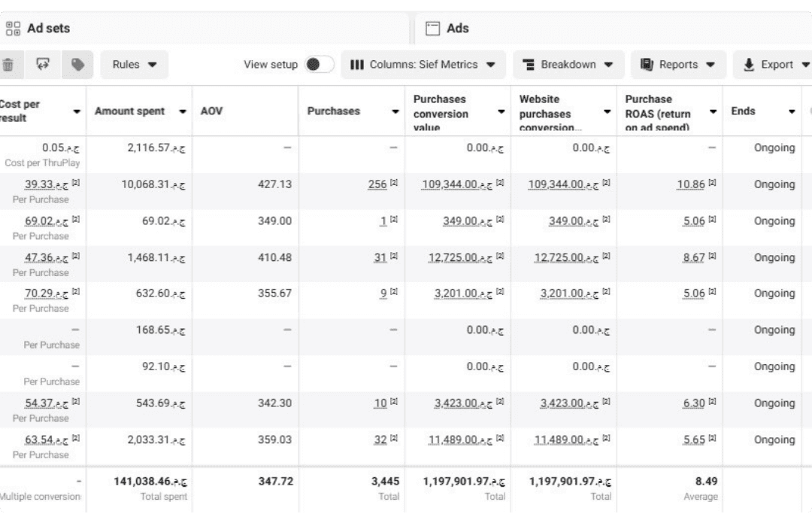The height and width of the screenshot is (523, 812).
Task: Open the arrow next to Export
Action: click(x=805, y=65)
